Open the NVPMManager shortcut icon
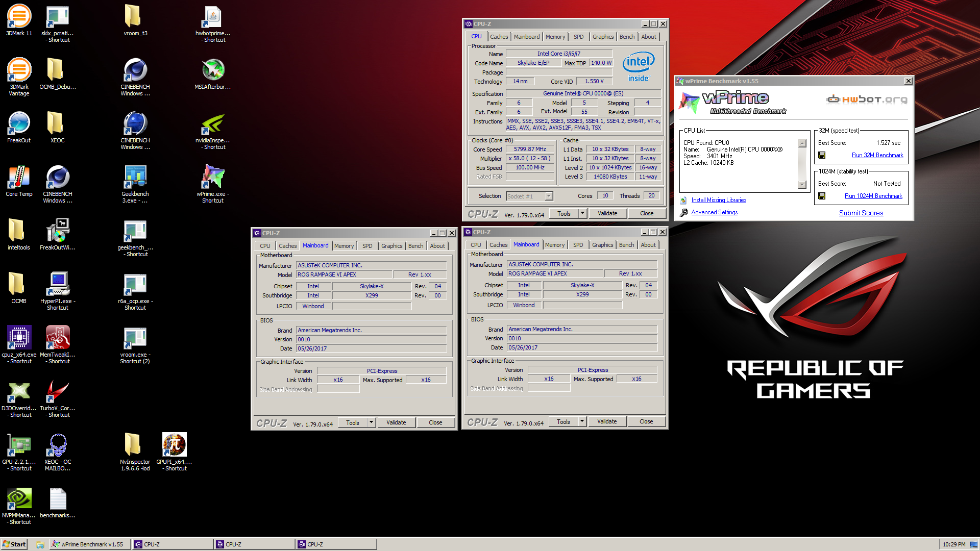The image size is (980, 551). point(19,498)
